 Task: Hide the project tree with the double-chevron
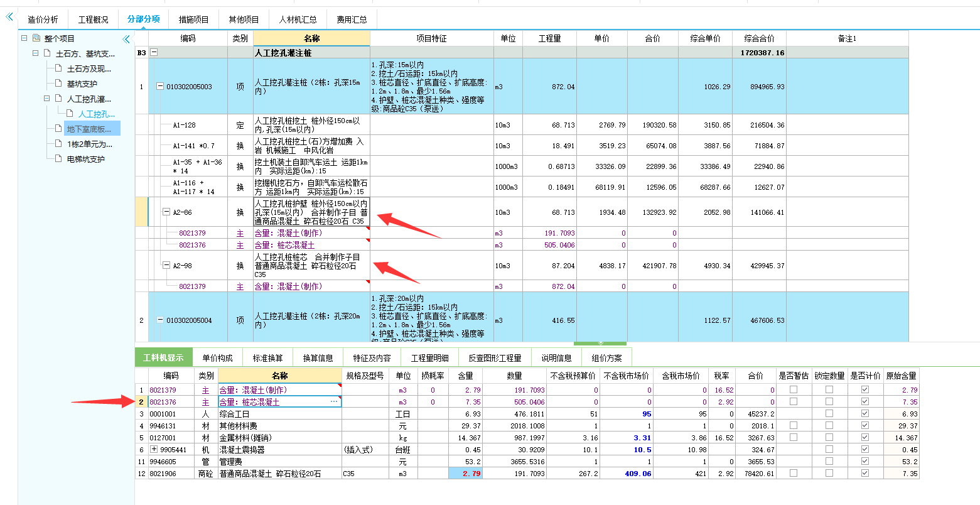tap(126, 39)
